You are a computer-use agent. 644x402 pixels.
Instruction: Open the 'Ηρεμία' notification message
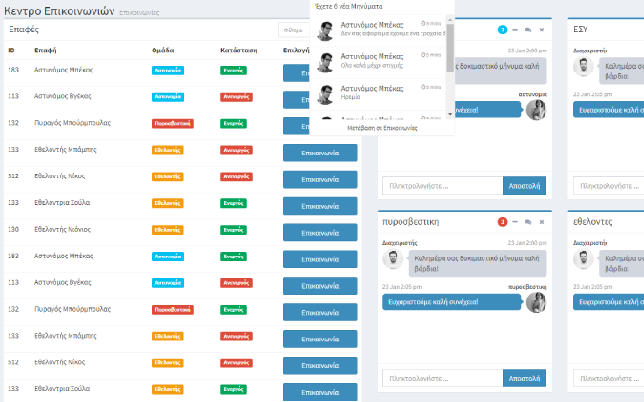point(380,94)
